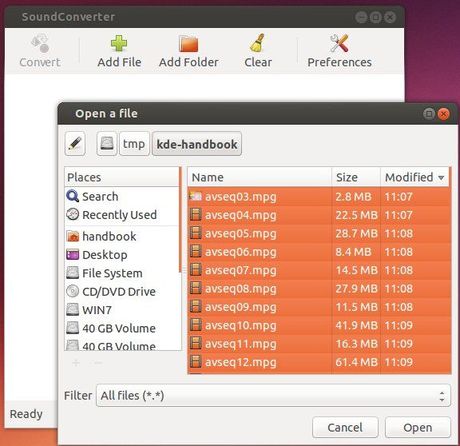
Task: Click the film icon of avseq07.mpg
Action: (196, 270)
